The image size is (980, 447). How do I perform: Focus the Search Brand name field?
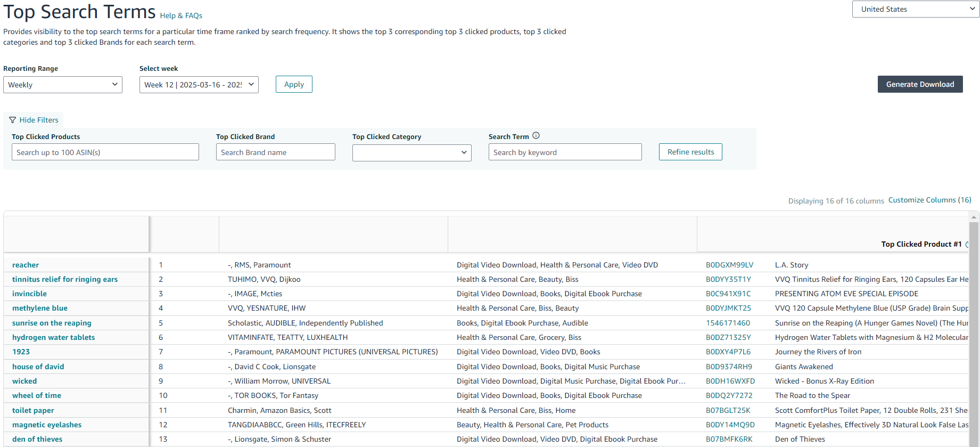click(276, 152)
